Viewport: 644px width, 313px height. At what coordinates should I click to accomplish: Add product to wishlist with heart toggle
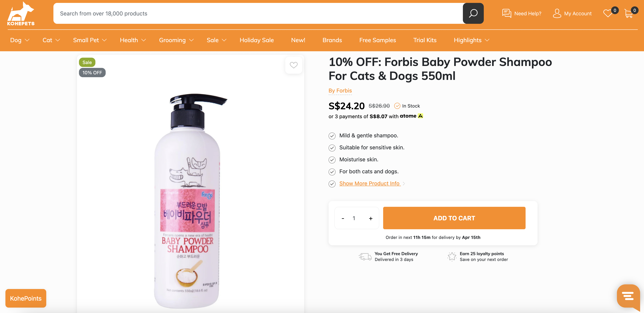tap(294, 65)
